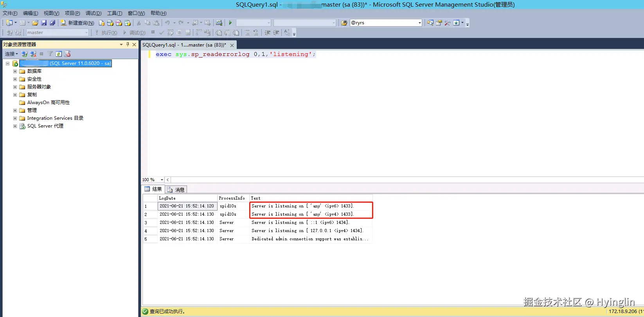Close the SQLQuery1.sql tab

232,45
